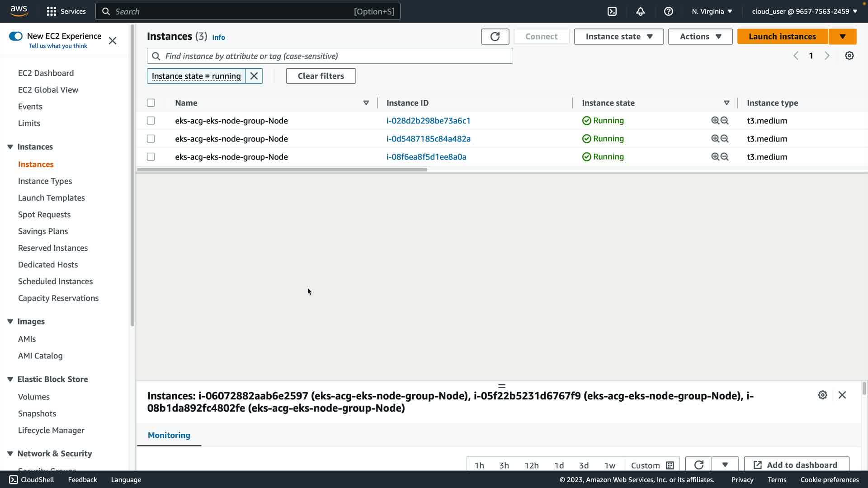
Task: Open details panel settings gear
Action: pos(823,395)
